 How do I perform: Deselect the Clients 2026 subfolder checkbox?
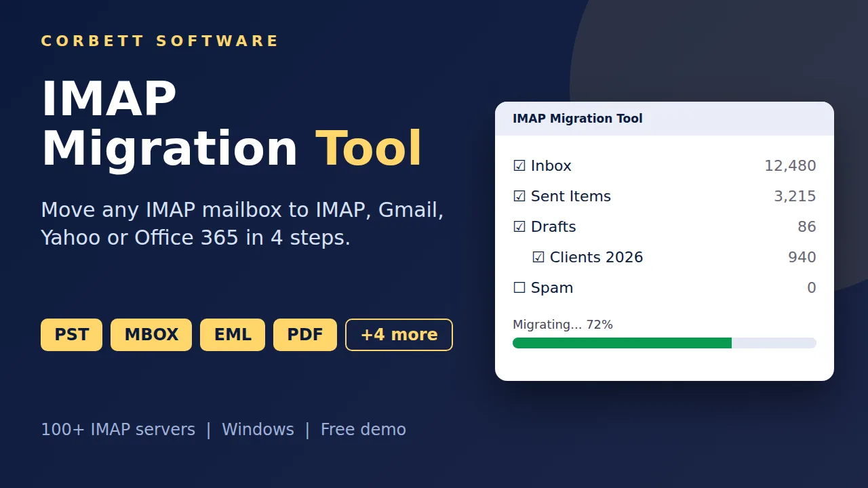coord(538,258)
